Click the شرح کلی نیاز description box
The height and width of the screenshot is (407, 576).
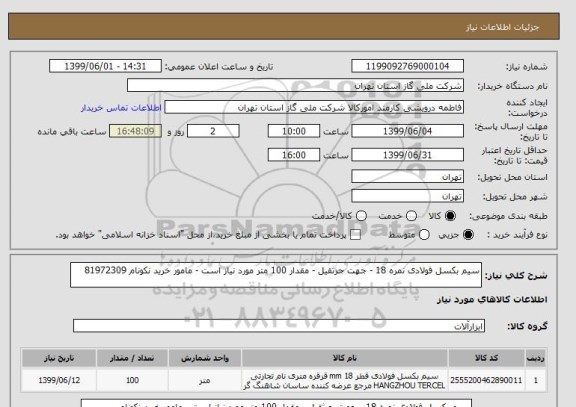(x=276, y=275)
